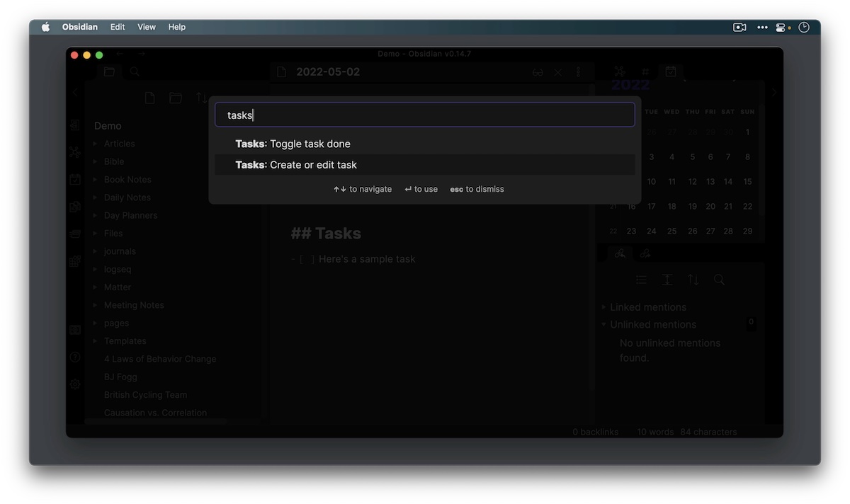Toggle the sample task checkbox
The height and width of the screenshot is (504, 850).
(307, 259)
